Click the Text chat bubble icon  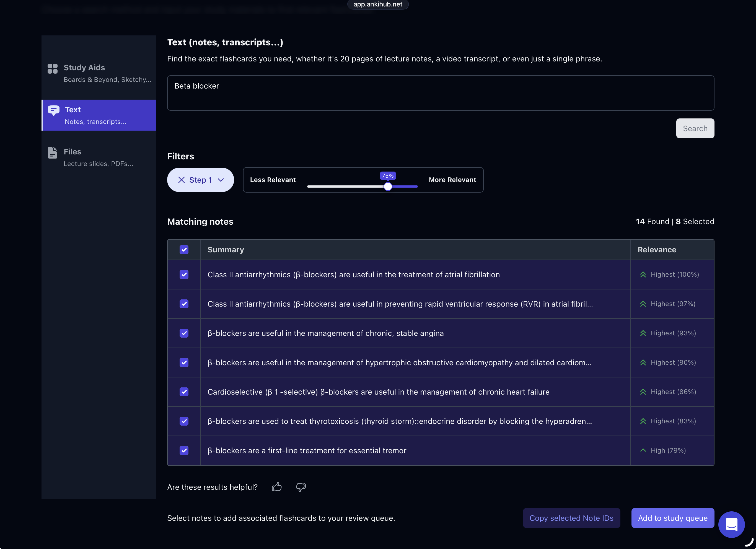54,110
